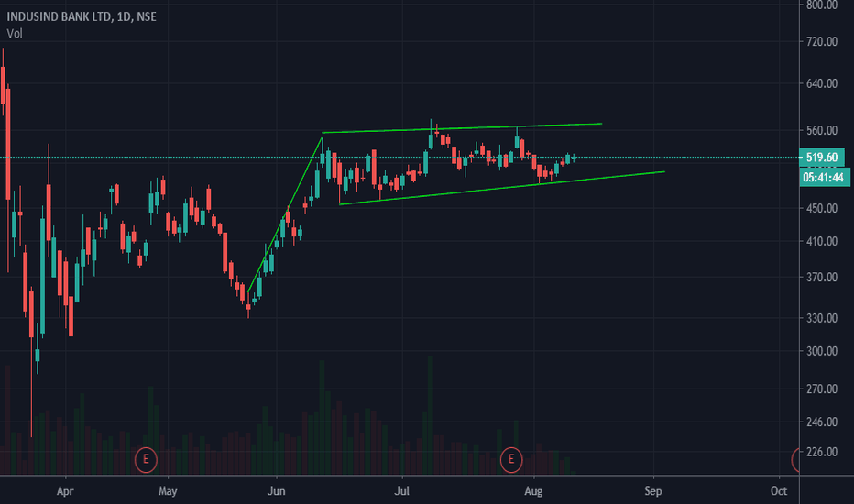The height and width of the screenshot is (504, 854).
Task: Select the lower green channel trendline
Action: [501, 188]
